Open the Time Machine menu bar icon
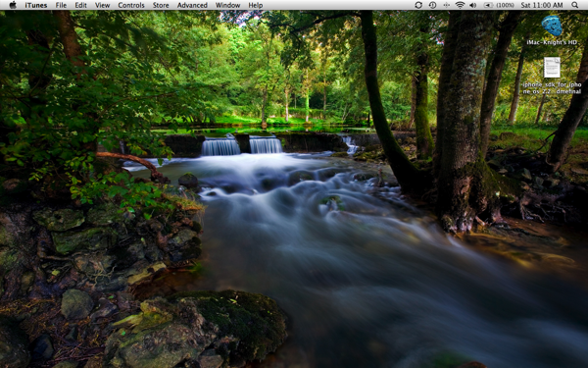 point(432,5)
